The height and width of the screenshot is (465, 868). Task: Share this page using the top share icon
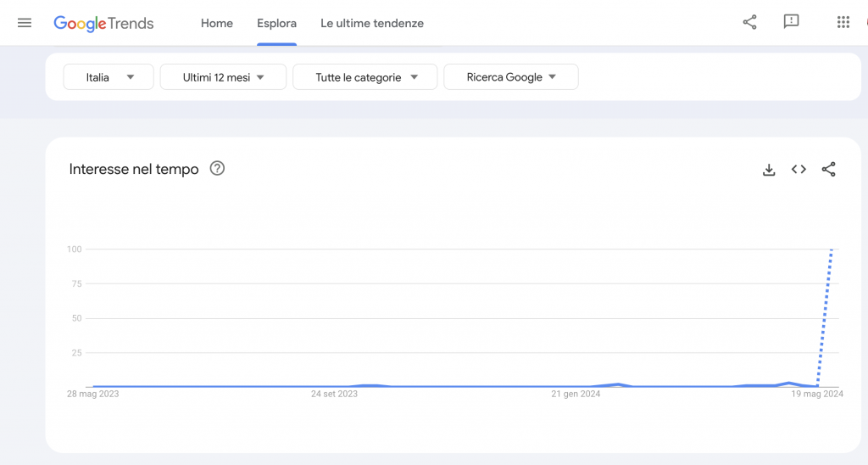coord(749,22)
